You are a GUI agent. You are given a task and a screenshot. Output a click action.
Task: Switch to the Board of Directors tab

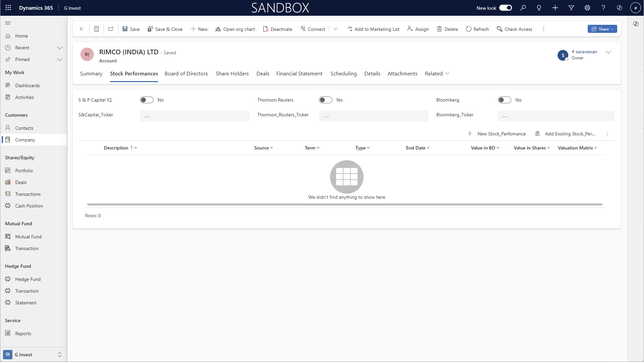186,74
